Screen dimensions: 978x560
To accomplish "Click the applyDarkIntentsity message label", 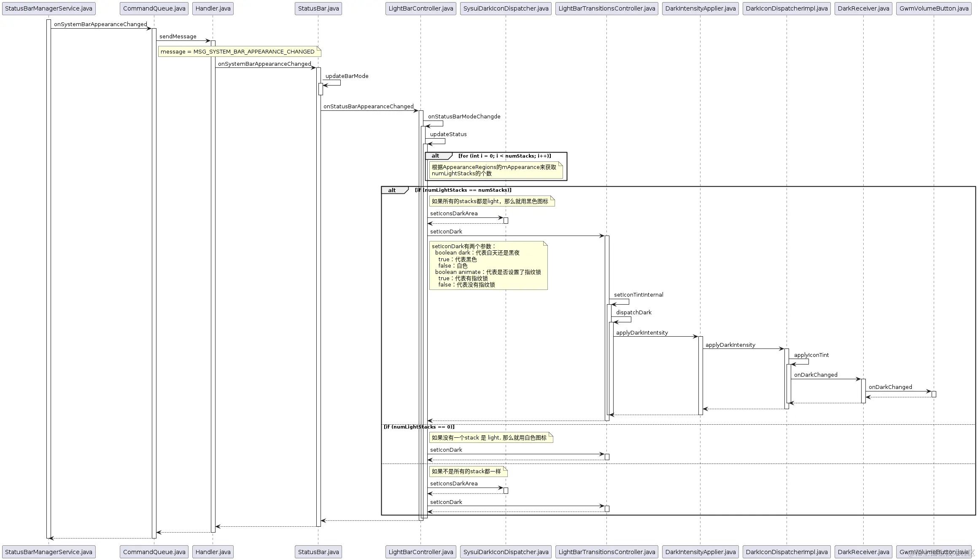I will click(x=642, y=333).
